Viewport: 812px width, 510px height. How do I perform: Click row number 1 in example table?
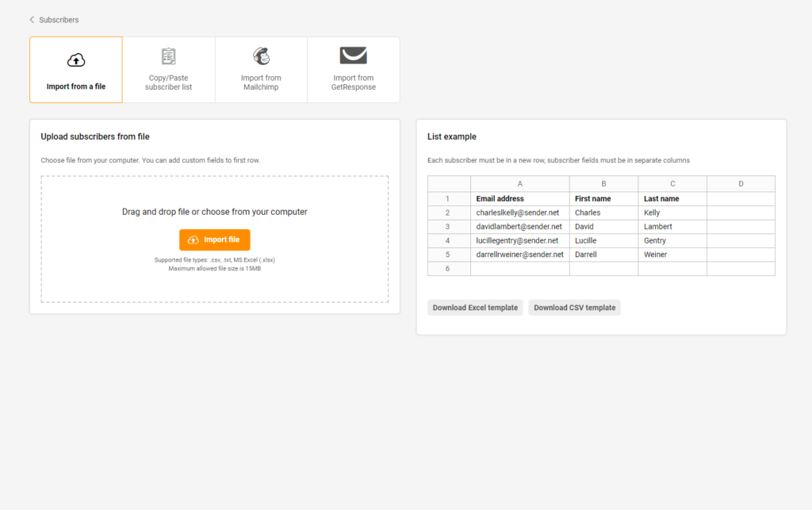[449, 199]
